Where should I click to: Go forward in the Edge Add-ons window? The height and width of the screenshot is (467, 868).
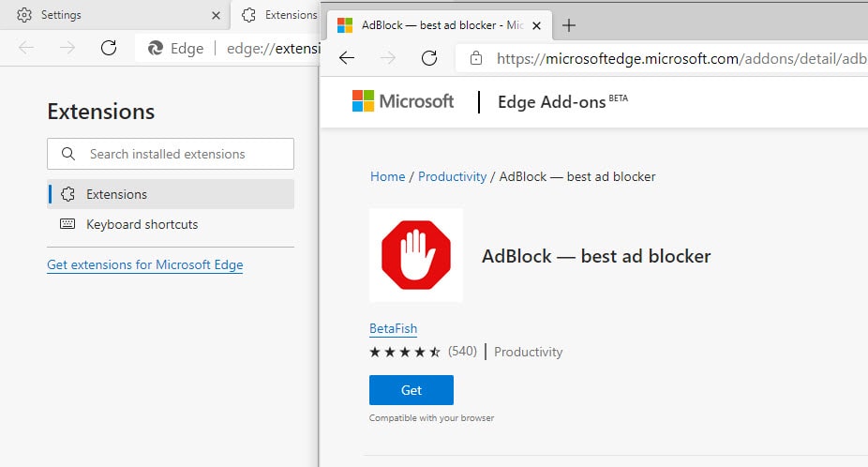coord(388,57)
